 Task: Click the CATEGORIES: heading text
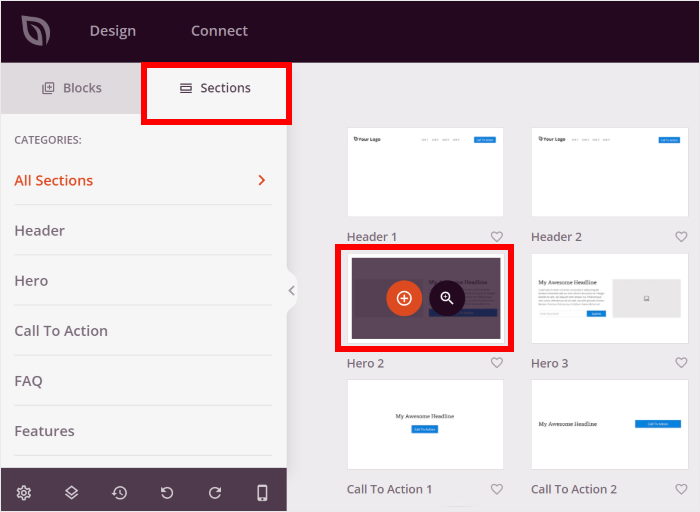[48, 140]
